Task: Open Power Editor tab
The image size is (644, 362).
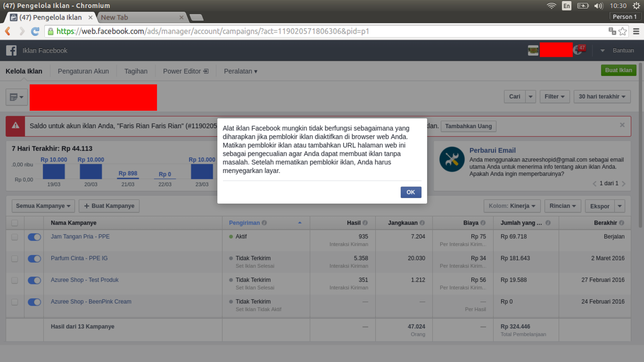Action: pyautogui.click(x=186, y=71)
